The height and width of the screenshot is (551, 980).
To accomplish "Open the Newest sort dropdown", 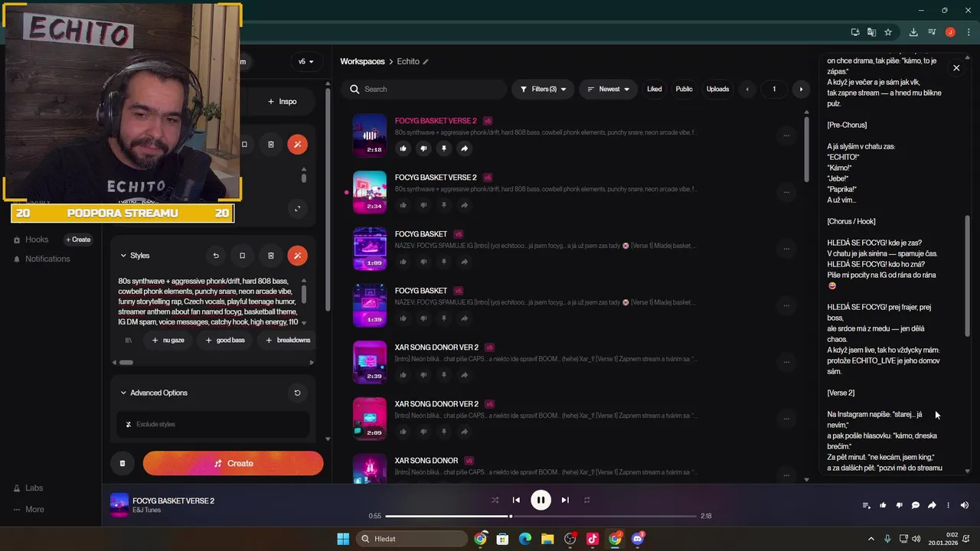I will tap(608, 90).
